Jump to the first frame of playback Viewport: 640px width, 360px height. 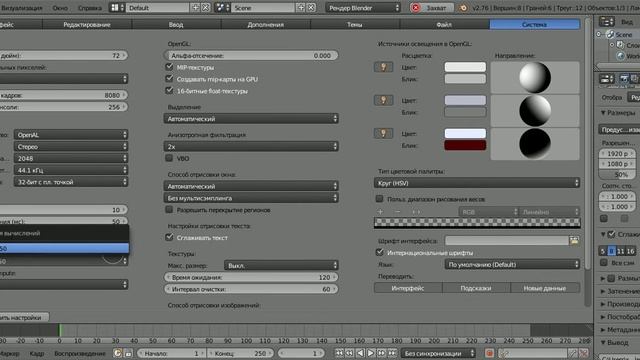pyautogui.click(x=339, y=353)
